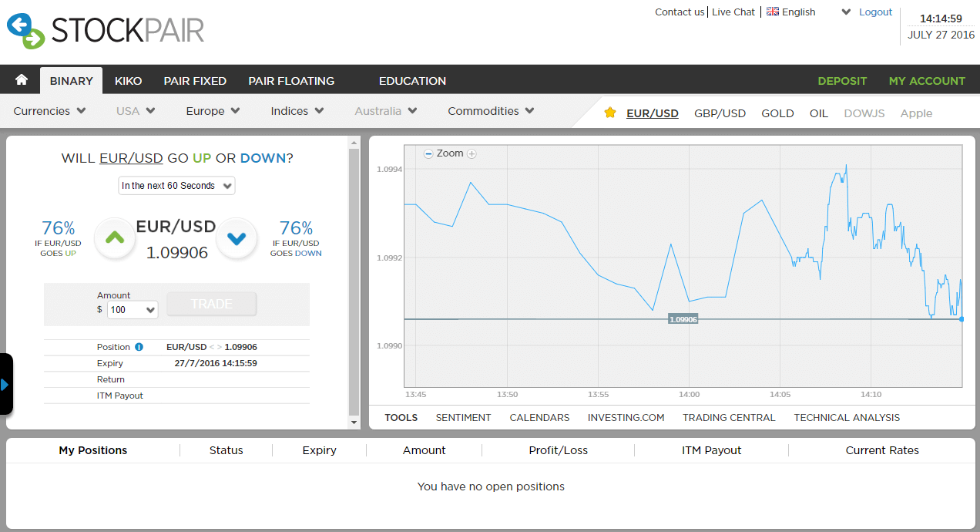Open the EDUCATION tab

(412, 80)
